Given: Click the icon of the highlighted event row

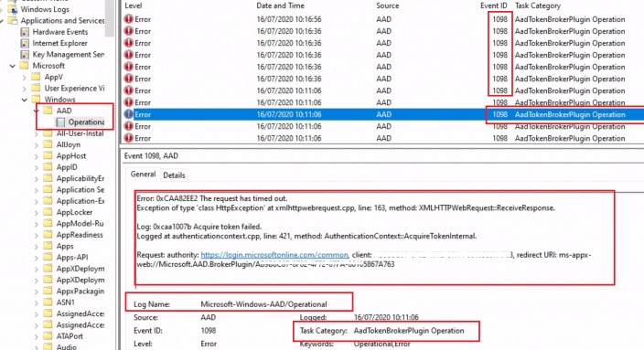Looking at the screenshot, I should 129,114.
